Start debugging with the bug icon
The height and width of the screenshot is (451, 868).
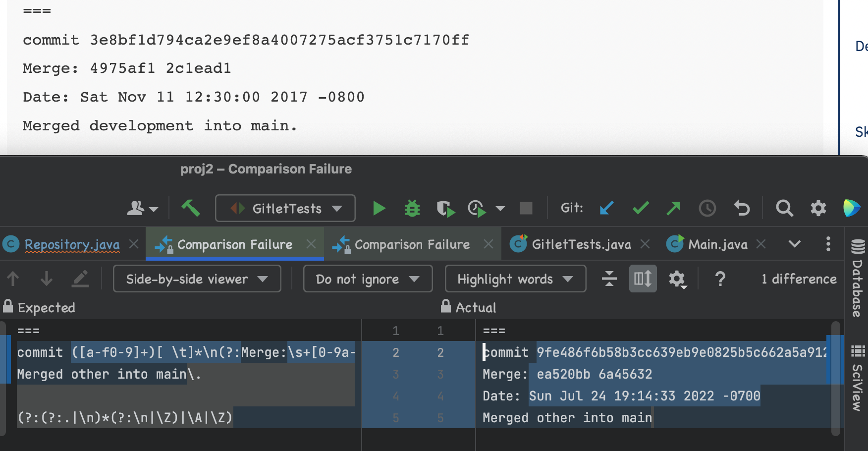[x=412, y=209]
